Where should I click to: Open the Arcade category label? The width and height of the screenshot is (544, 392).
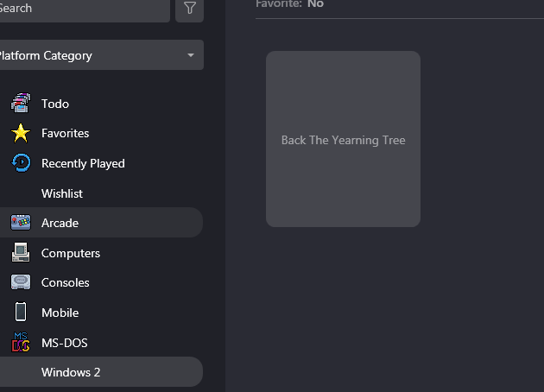coord(60,223)
